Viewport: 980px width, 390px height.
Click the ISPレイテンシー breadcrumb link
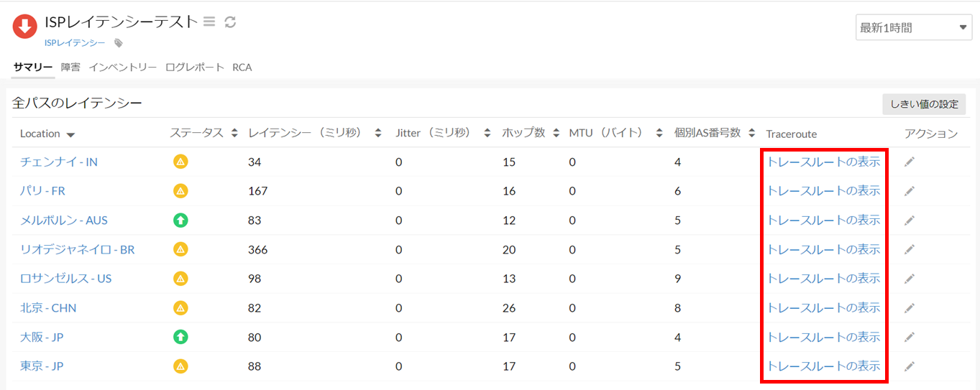(75, 43)
